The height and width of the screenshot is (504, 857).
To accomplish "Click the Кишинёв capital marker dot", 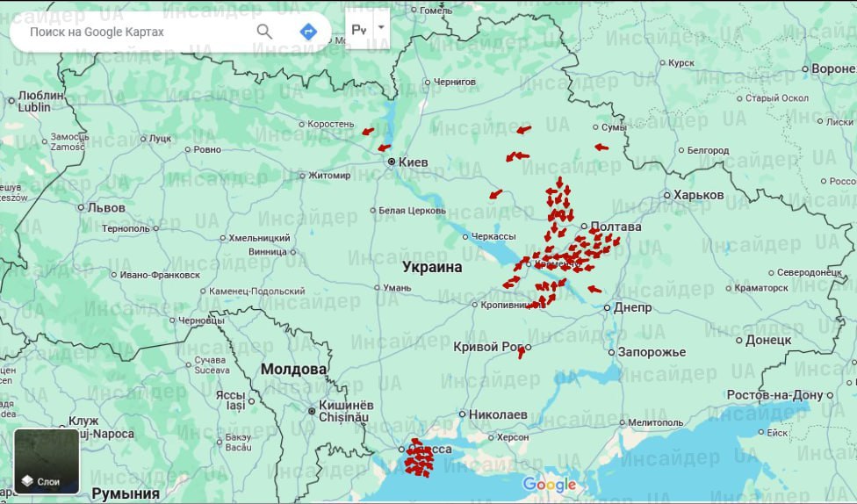I will (312, 410).
